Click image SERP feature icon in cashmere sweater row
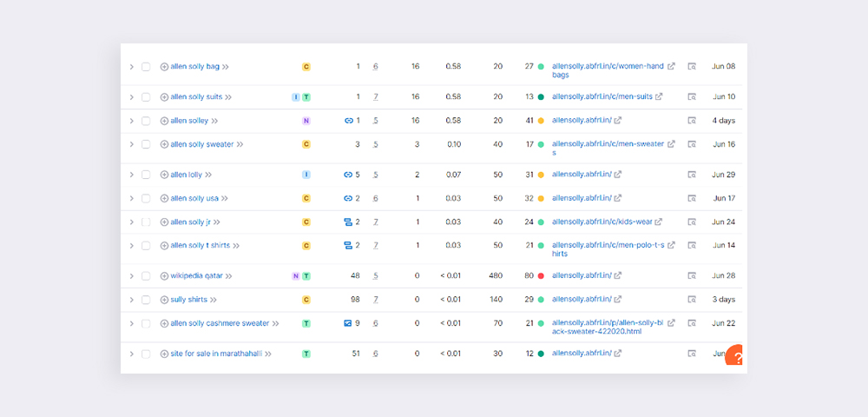This screenshot has height=417, width=868. [348, 323]
